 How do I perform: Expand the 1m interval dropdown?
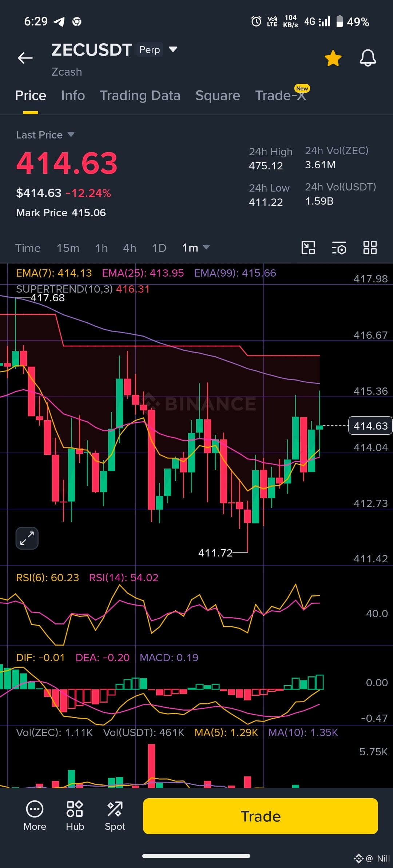pos(196,248)
